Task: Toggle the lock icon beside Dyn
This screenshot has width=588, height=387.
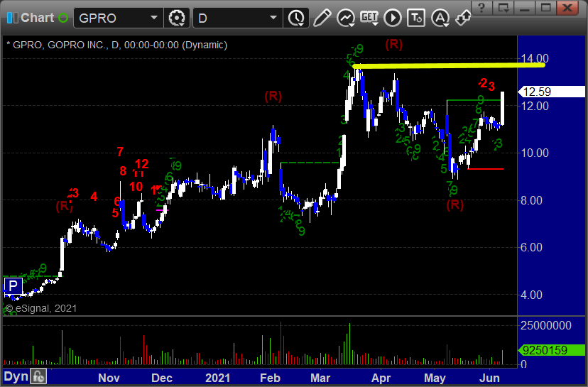Action: (x=38, y=377)
